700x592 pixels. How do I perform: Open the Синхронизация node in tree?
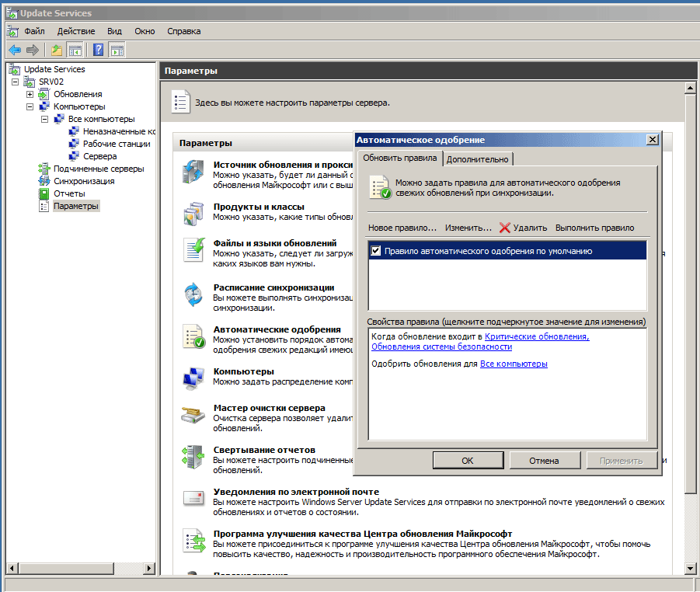coord(84,181)
